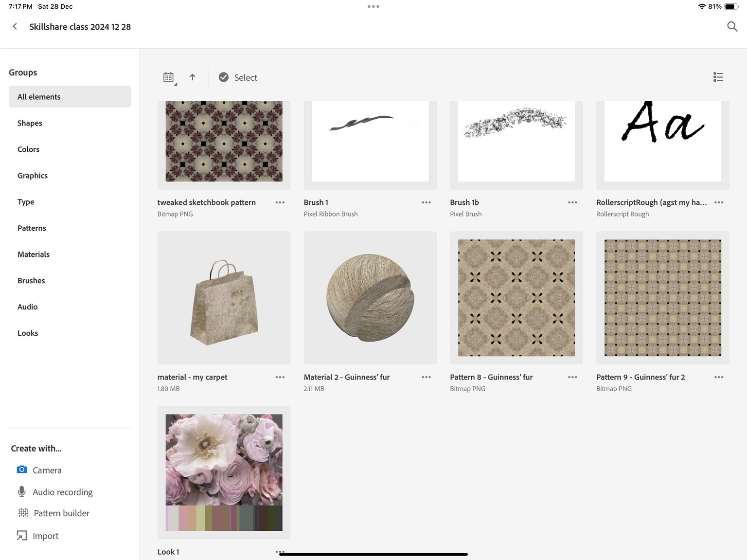Open more options for Pattern 8 - Guinness' fur
747x560 pixels.
(x=573, y=377)
